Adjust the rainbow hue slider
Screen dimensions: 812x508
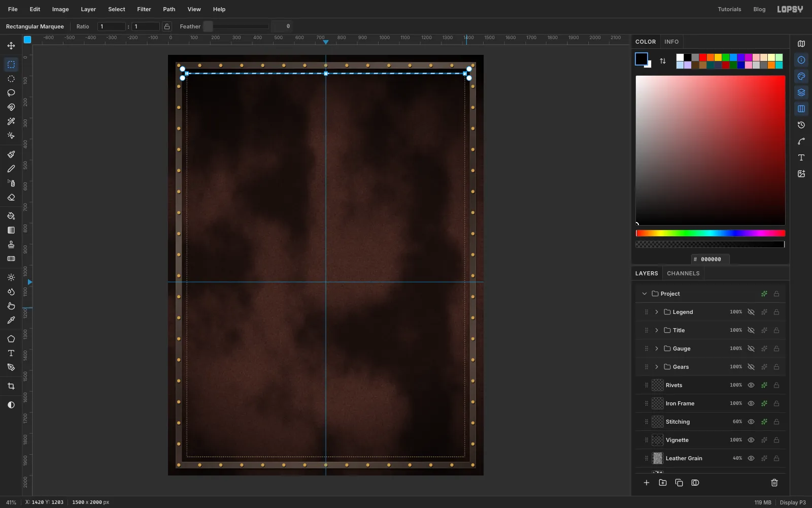(x=710, y=233)
